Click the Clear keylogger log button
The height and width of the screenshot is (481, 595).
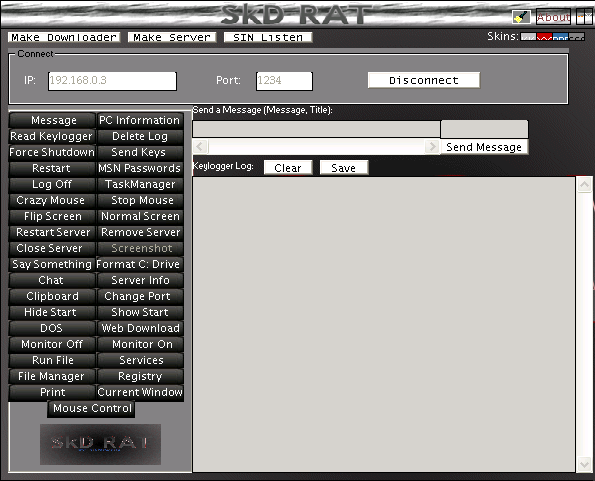coord(288,167)
